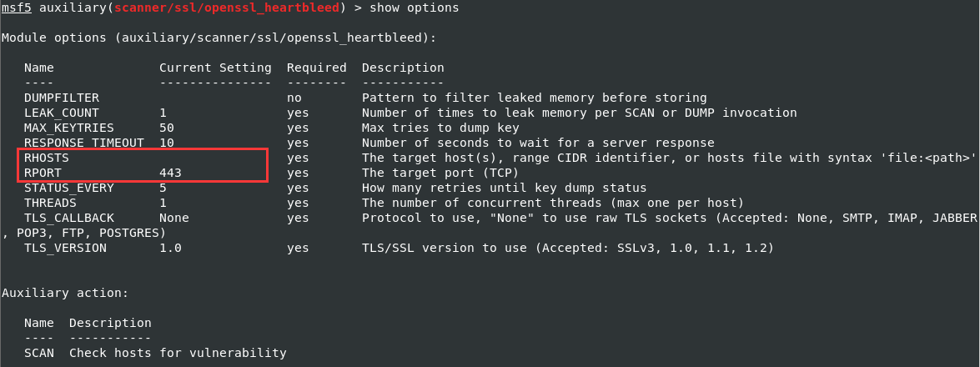
Task: Click the 'Required' column header
Action: pos(316,68)
